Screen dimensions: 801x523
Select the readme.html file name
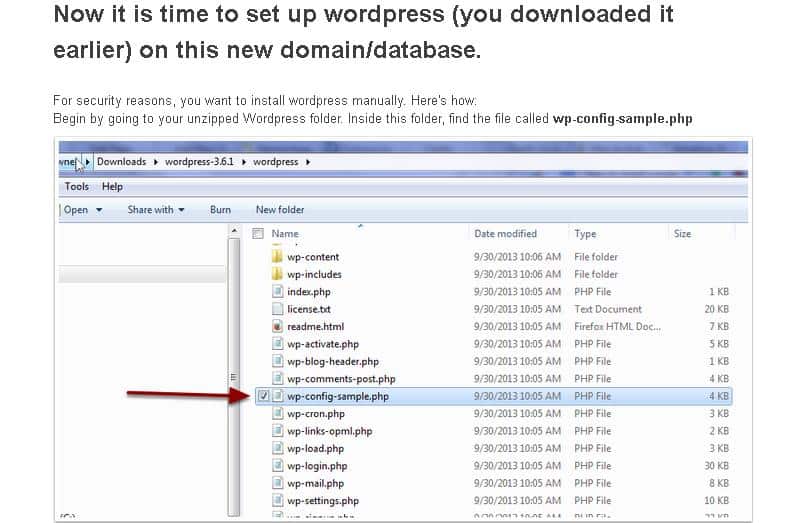[x=315, y=326]
